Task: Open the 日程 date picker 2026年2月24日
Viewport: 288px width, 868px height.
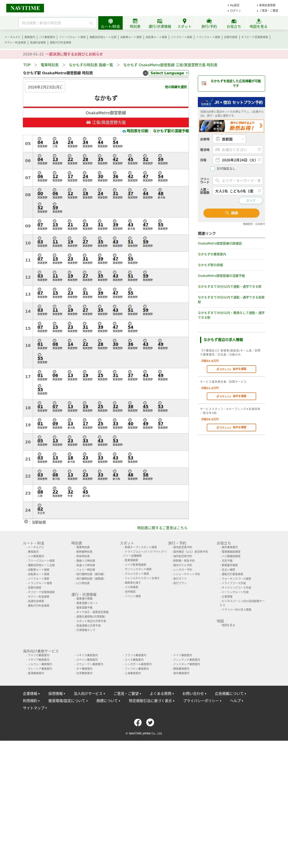Action: (x=238, y=160)
